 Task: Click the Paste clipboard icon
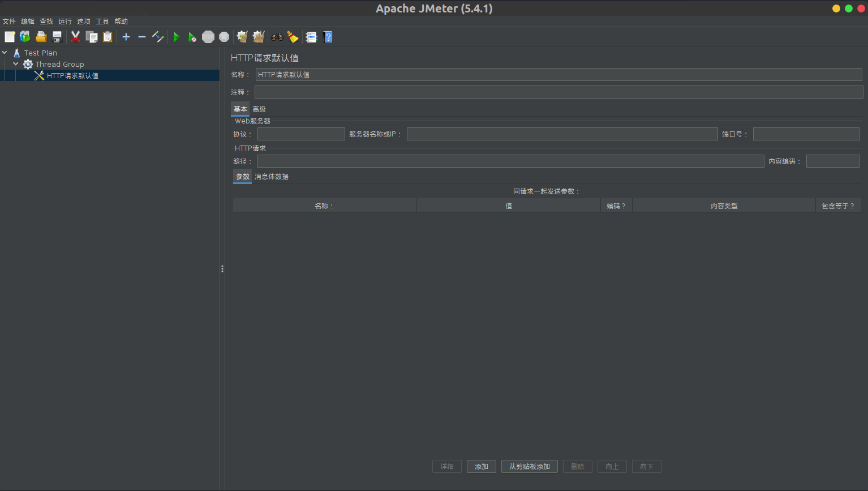pyautogui.click(x=108, y=37)
